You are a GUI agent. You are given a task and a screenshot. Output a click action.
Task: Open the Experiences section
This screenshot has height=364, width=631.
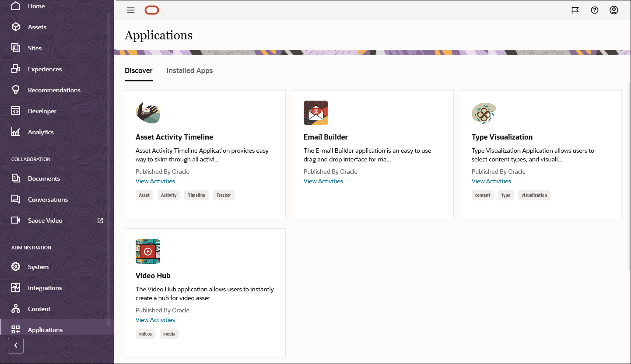(x=45, y=69)
